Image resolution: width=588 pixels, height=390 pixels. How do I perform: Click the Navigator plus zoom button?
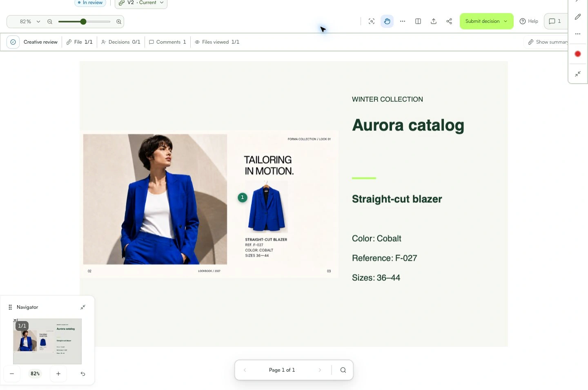58,374
